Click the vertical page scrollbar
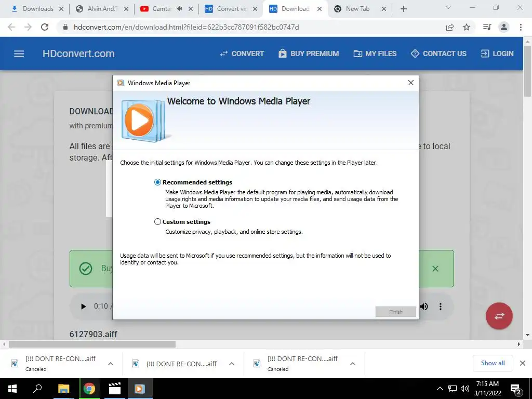This screenshot has width=532, height=399. [527, 71]
